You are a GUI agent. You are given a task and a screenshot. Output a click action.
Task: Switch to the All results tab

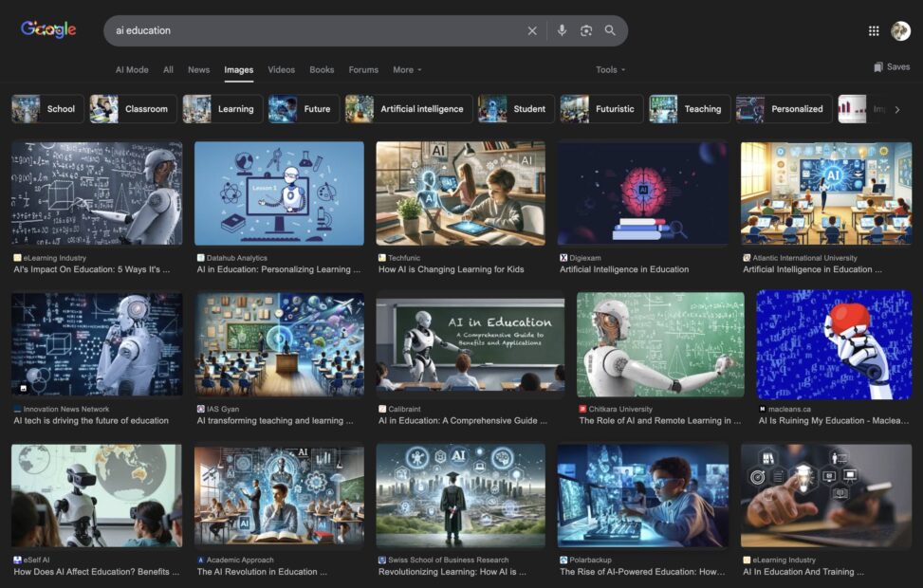point(168,69)
